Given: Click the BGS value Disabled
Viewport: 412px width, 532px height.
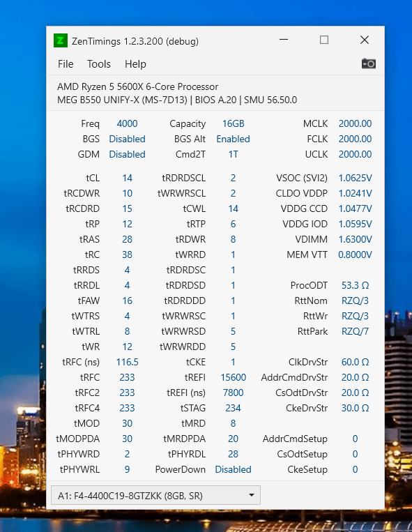Looking at the screenshot, I should point(127,139).
